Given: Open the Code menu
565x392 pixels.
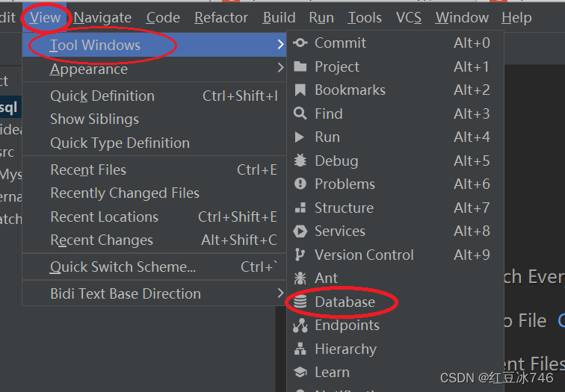Looking at the screenshot, I should point(163,18).
